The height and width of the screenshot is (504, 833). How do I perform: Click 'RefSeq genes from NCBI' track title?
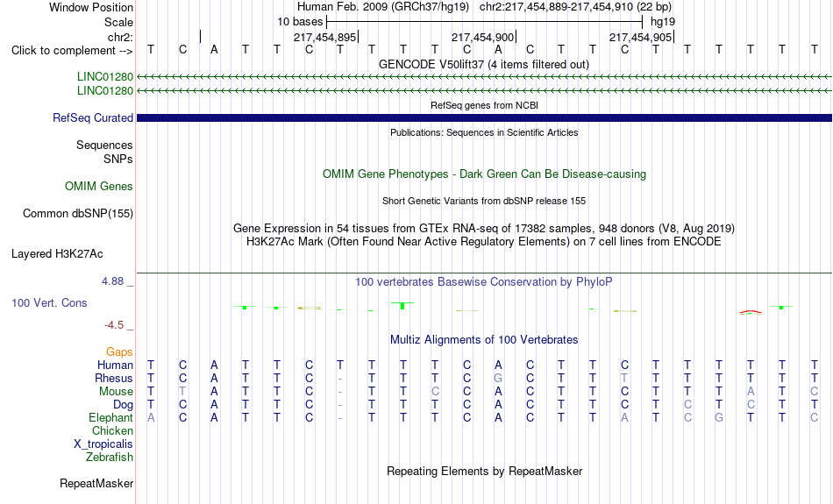[484, 106]
